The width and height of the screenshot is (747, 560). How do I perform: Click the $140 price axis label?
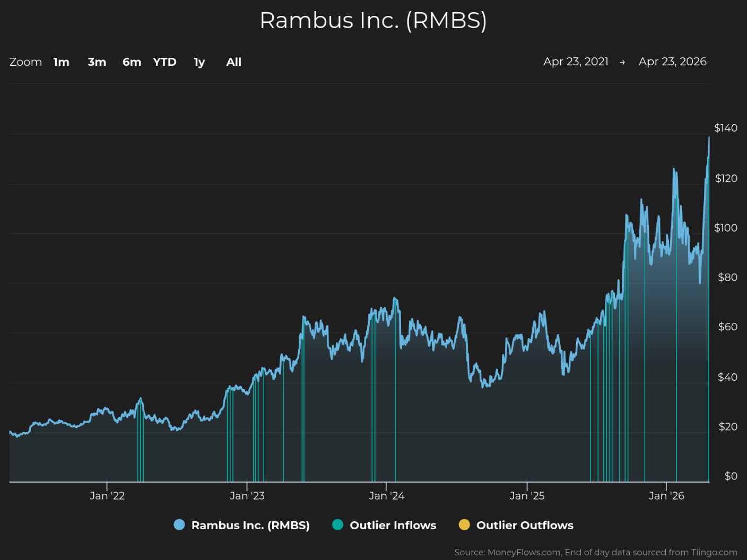click(726, 128)
